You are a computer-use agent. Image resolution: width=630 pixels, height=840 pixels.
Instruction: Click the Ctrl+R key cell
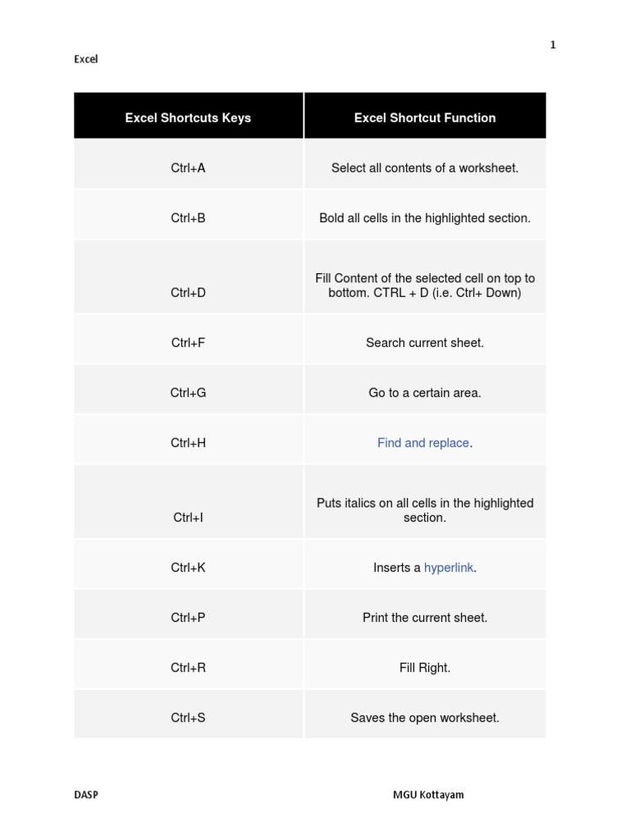(x=188, y=668)
